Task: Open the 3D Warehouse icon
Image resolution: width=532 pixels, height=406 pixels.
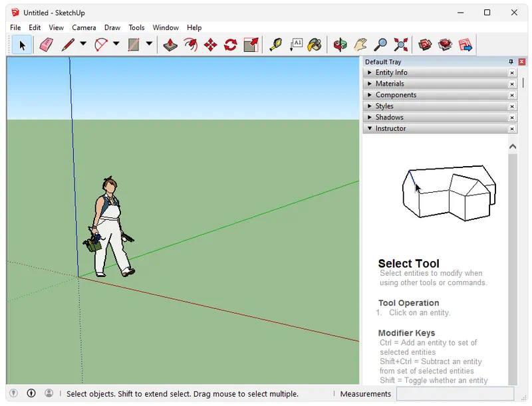Action: (x=425, y=45)
